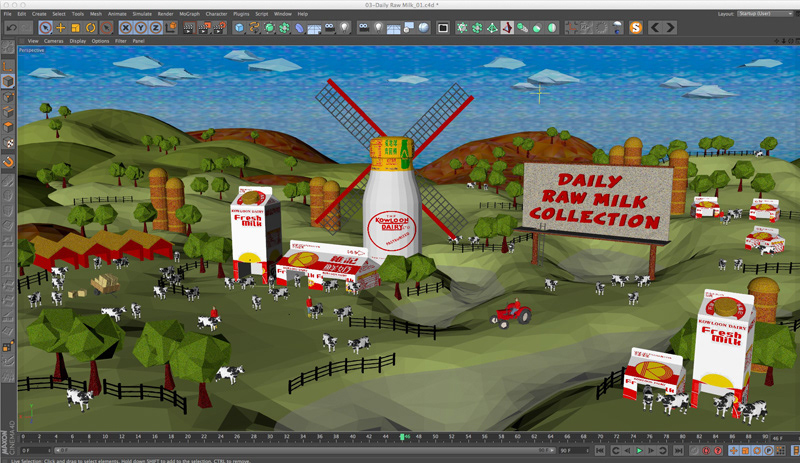
Task: Click the frame 46 timeline marker
Action: 403,437
